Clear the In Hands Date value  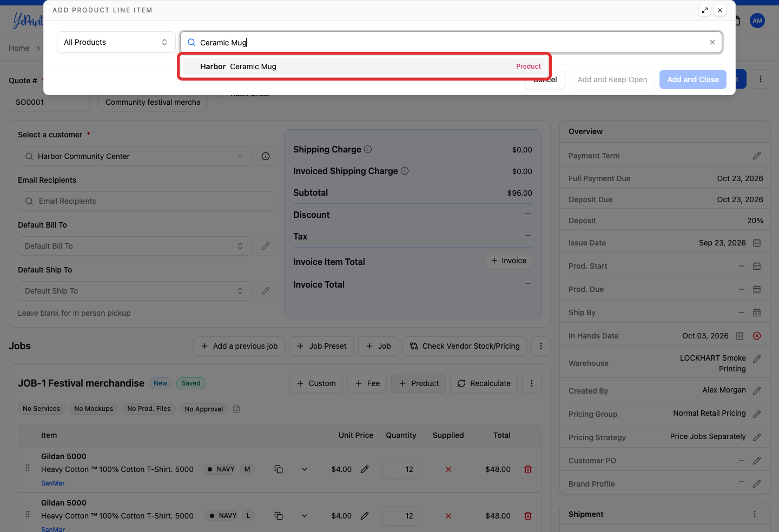point(757,336)
